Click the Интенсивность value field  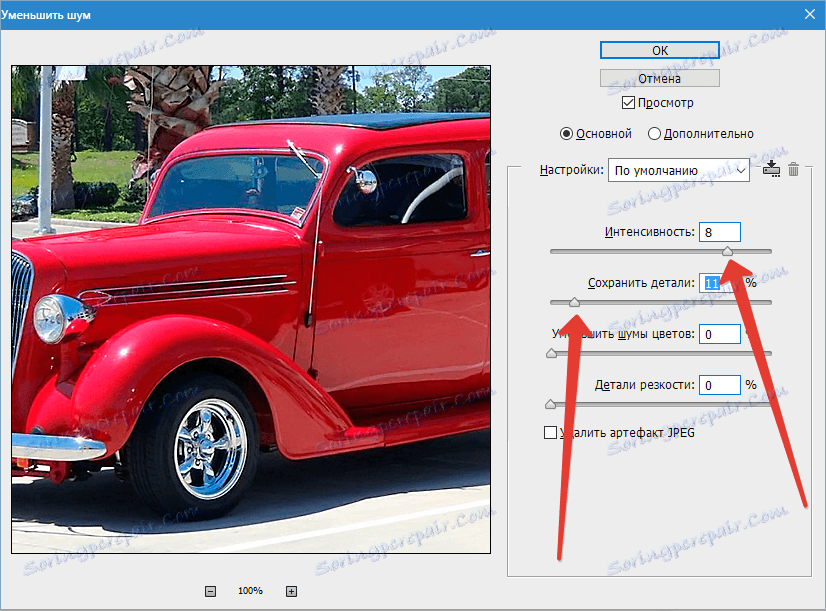(x=719, y=232)
